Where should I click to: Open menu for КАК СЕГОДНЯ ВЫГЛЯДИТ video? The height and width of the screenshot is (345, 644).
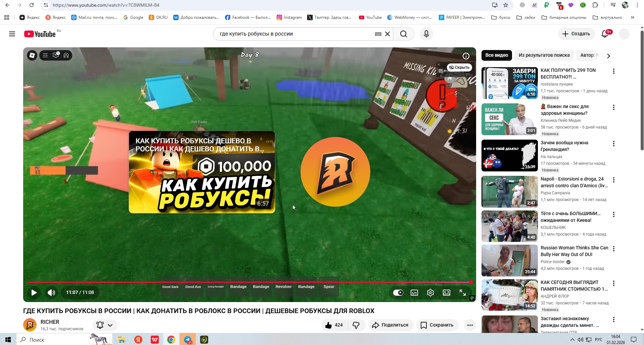614,283
